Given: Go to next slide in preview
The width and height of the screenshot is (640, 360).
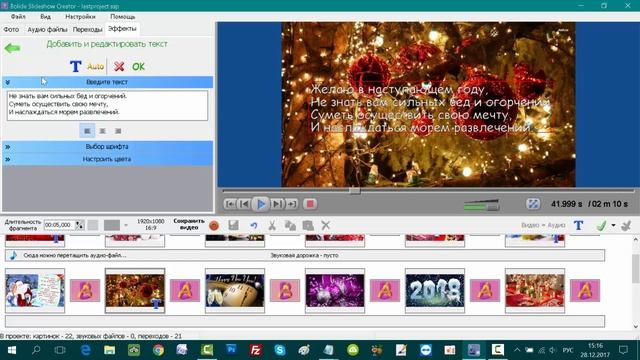Looking at the screenshot, I should (x=277, y=204).
